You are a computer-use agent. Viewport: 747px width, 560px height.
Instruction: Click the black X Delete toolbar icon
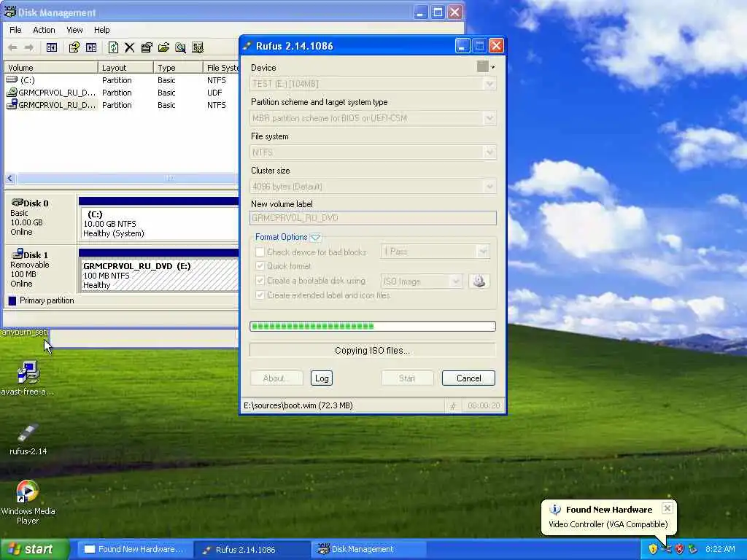(x=130, y=47)
